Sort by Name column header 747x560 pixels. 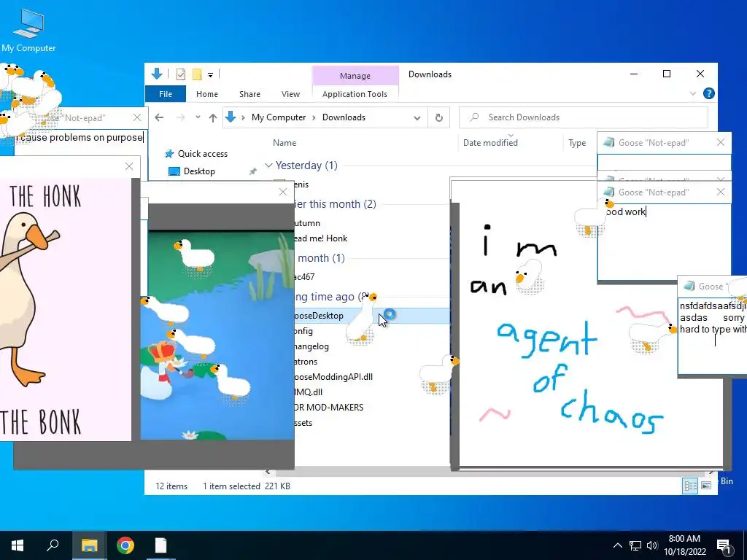tap(285, 143)
